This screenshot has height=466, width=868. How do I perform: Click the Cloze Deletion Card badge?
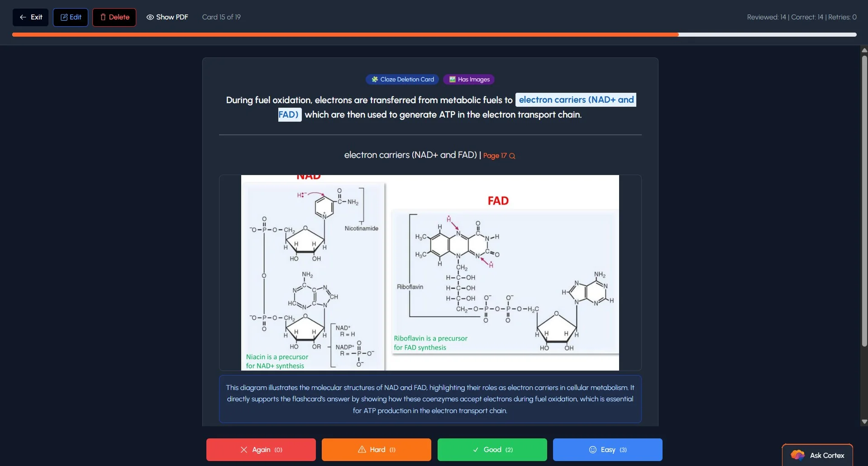tap(402, 79)
